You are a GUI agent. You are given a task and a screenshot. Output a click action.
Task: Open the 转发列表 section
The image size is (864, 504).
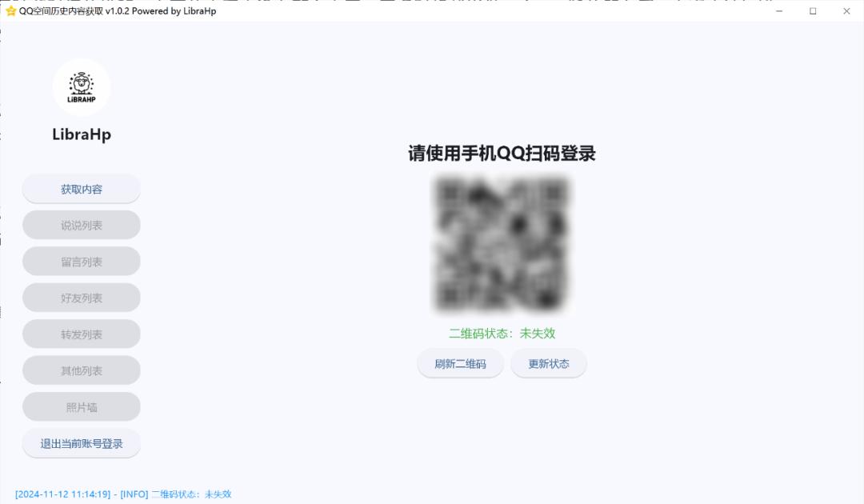pyautogui.click(x=81, y=334)
